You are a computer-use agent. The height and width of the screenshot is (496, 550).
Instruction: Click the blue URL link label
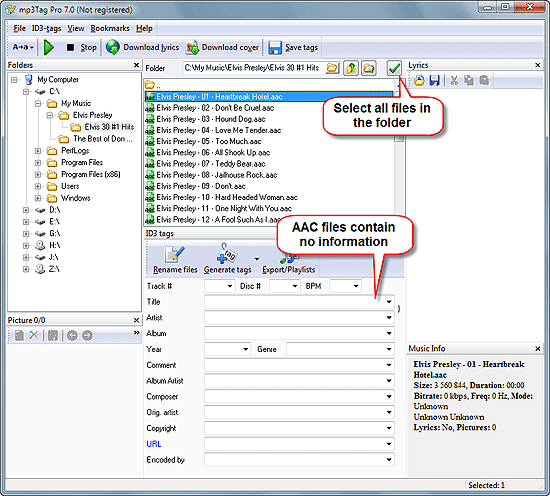pos(154,444)
